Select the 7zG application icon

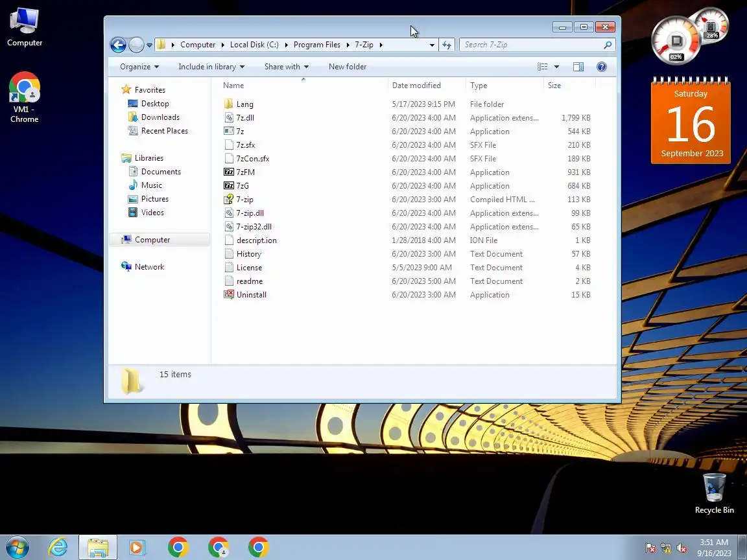229,186
